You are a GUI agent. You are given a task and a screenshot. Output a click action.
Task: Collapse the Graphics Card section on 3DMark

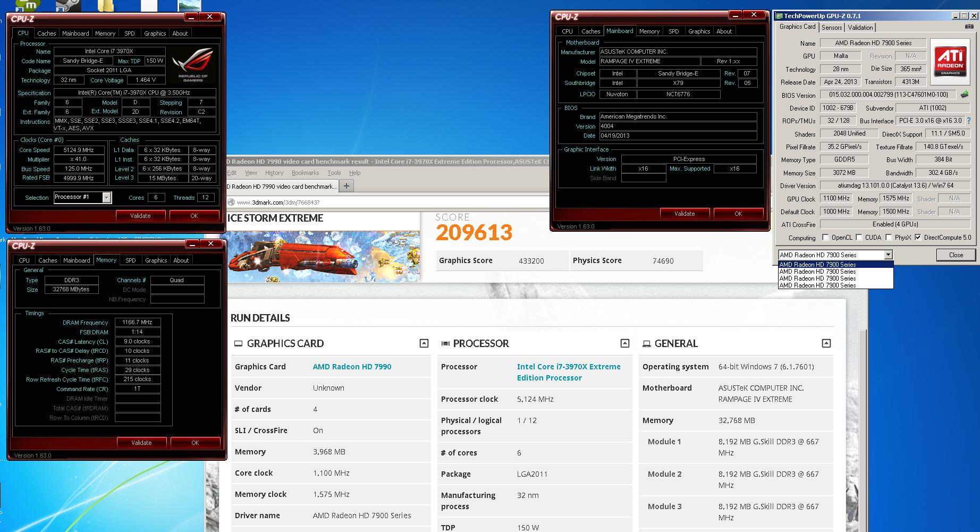(x=424, y=343)
